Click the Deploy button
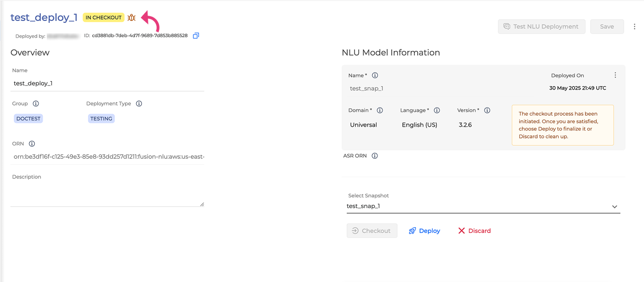Screen dimensions: 644x282 424,231
